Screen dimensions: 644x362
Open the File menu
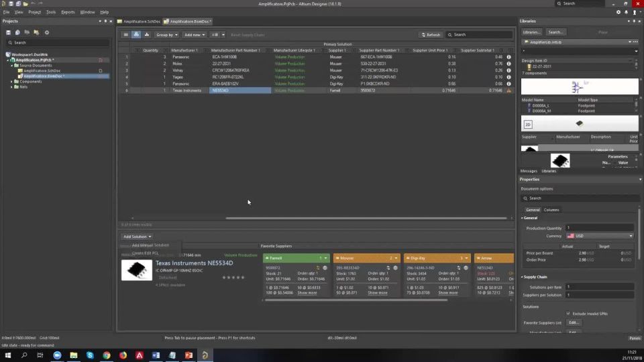tap(6, 12)
